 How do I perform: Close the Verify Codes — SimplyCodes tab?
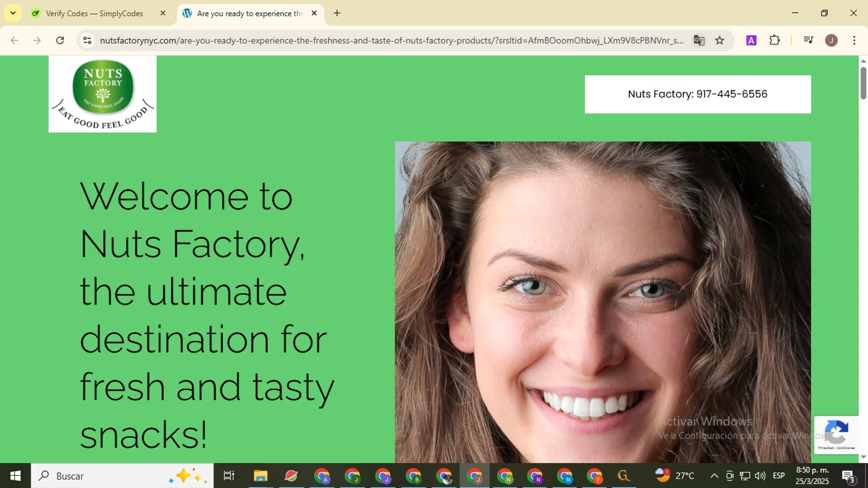(163, 13)
